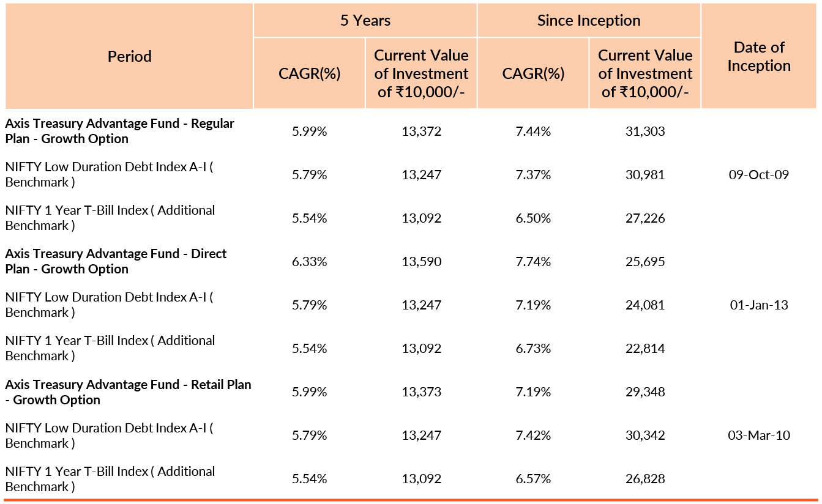The height and width of the screenshot is (504, 822).
Task: Click the Since Inception header cell
Action: click(589, 20)
